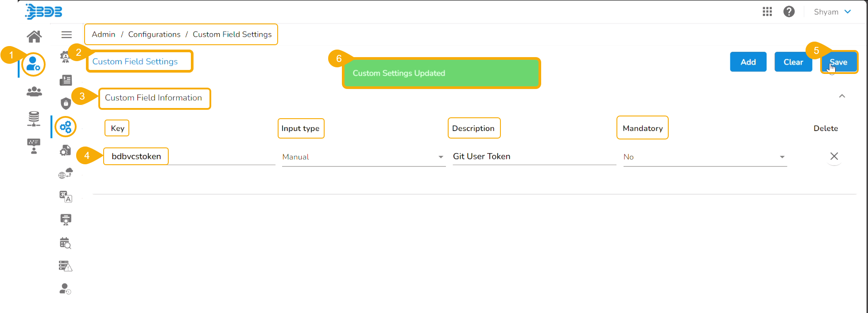The width and height of the screenshot is (868, 313).
Task: Open the Mandatory No dropdown
Action: [x=704, y=157]
